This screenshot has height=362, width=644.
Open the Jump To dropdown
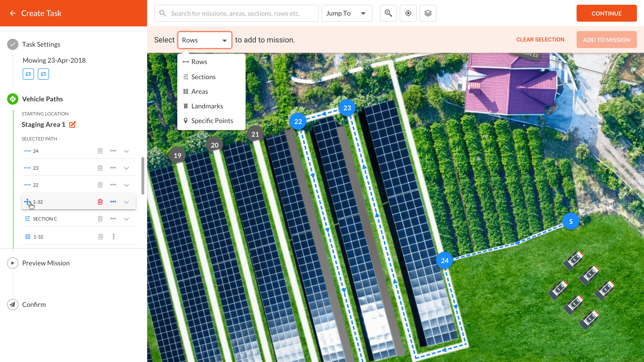pos(347,13)
